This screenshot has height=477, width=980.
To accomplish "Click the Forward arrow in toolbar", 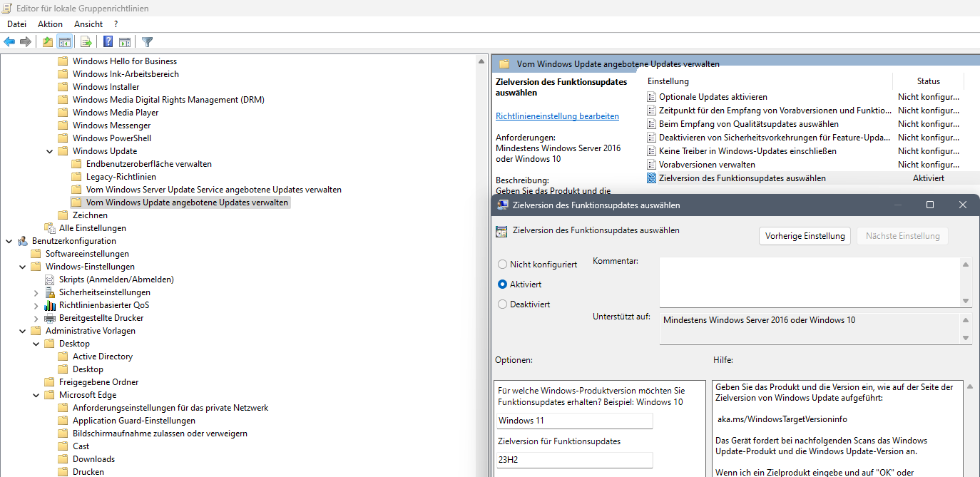I will click(x=26, y=42).
